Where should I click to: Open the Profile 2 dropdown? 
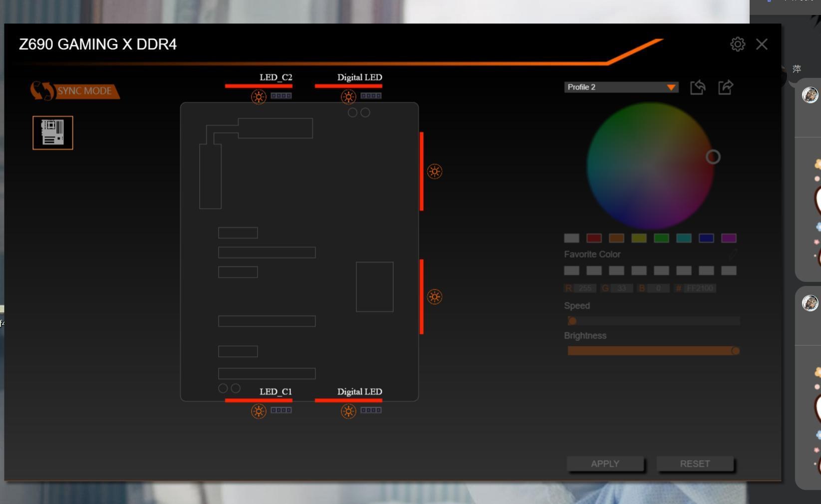pyautogui.click(x=621, y=87)
